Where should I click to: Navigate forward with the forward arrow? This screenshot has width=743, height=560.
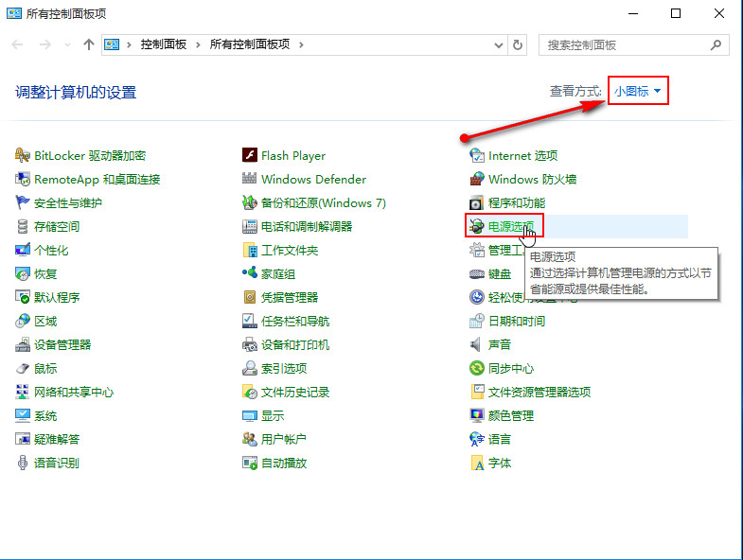tap(45, 44)
